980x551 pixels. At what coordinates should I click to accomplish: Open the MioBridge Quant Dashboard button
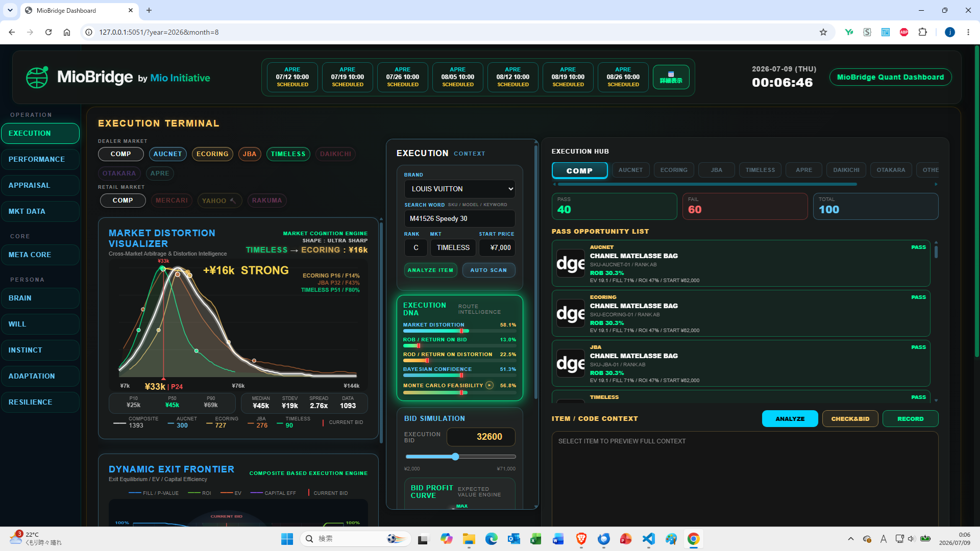point(890,77)
